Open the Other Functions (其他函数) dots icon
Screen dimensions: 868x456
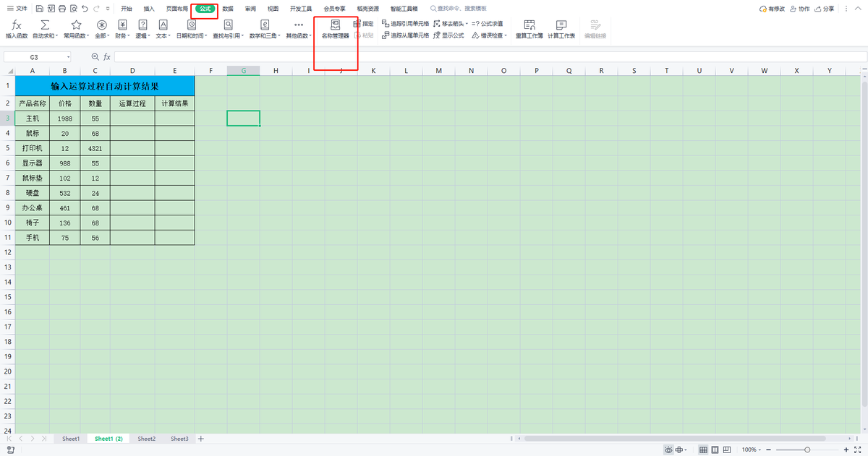[x=299, y=25]
